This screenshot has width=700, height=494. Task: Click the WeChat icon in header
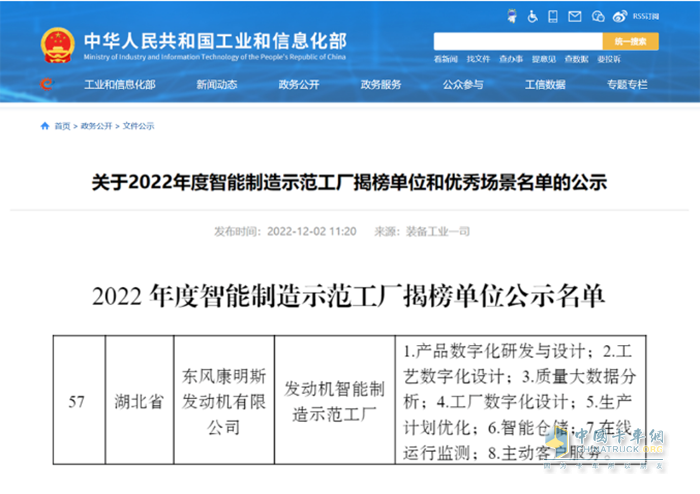click(x=598, y=15)
